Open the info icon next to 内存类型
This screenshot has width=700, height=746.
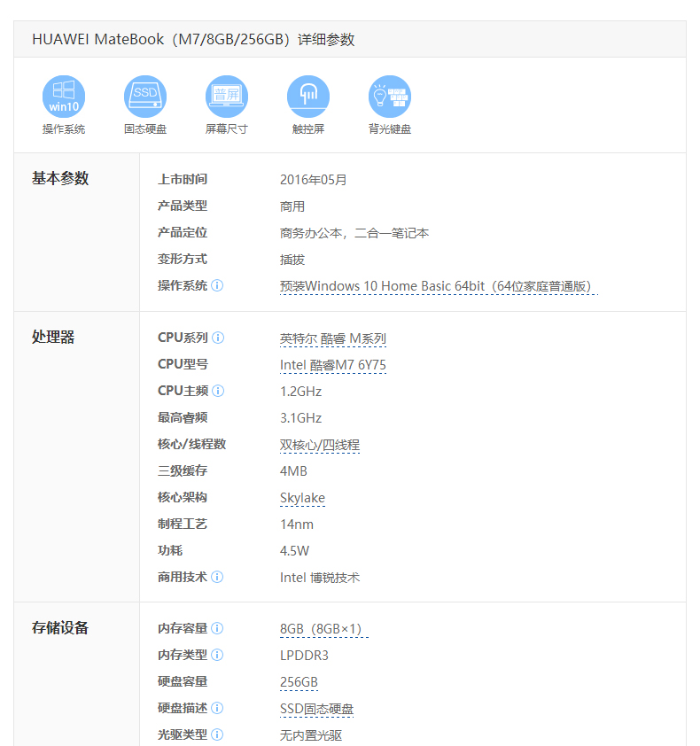tap(217, 655)
